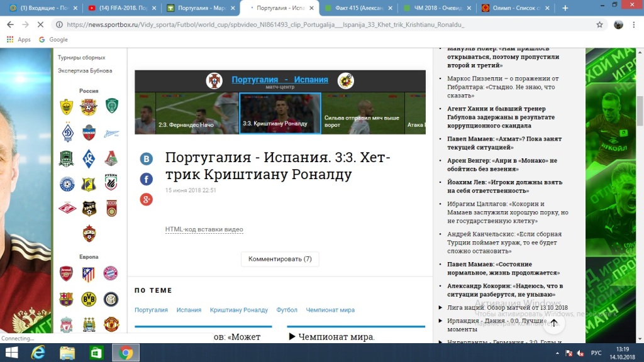Open the Arsenal London club logo
The image size is (644, 362).
(x=66, y=274)
